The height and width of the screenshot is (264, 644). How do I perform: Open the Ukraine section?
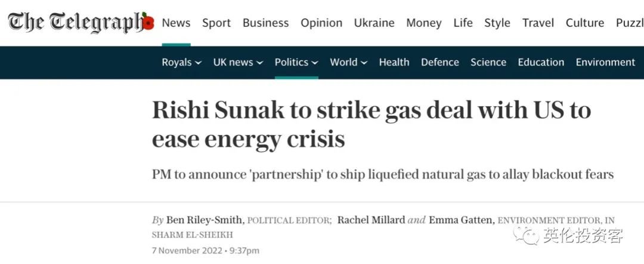(x=374, y=23)
